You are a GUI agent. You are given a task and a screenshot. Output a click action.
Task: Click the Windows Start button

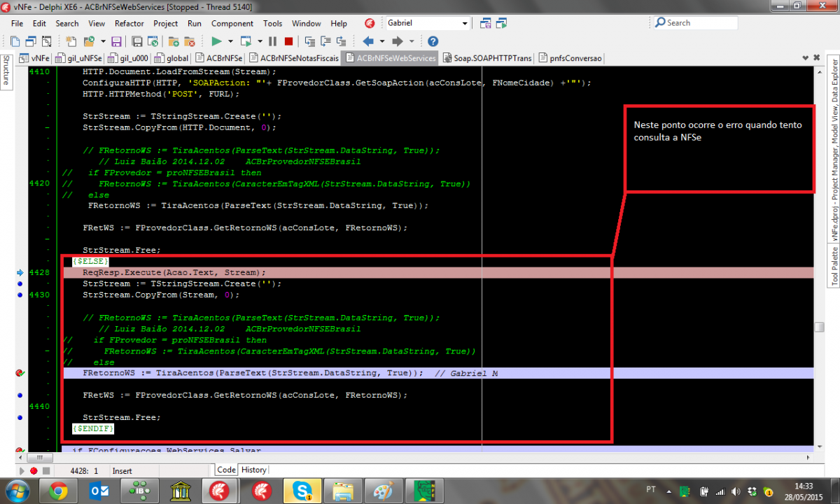17,491
